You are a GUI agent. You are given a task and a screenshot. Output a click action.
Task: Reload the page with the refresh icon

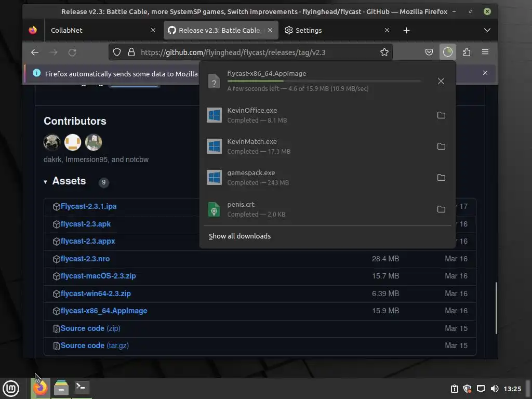pos(72,52)
